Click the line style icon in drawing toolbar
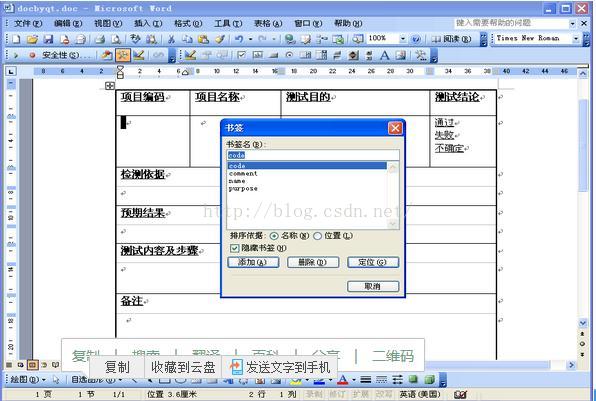The width and height of the screenshot is (596, 401). pos(366,379)
